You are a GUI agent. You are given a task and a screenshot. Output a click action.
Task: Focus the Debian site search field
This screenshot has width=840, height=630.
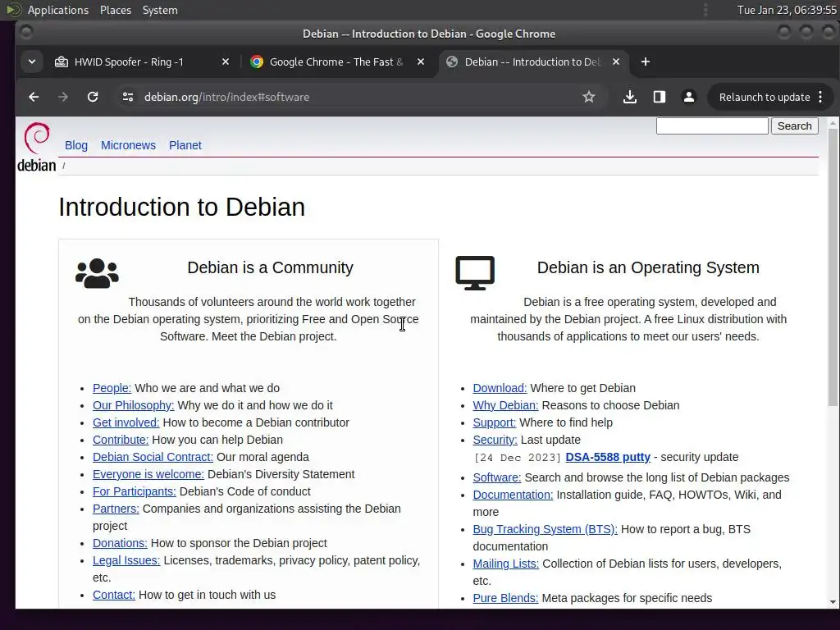point(712,126)
